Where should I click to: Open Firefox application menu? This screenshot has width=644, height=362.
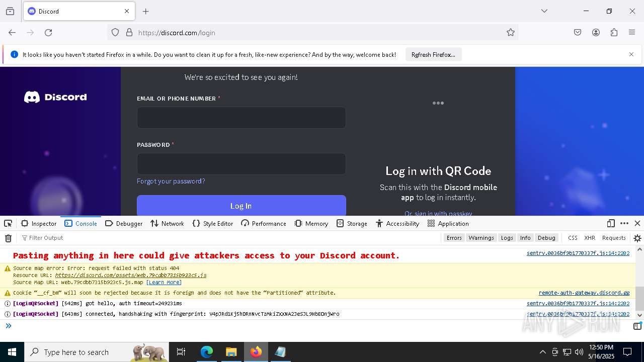[x=632, y=33]
